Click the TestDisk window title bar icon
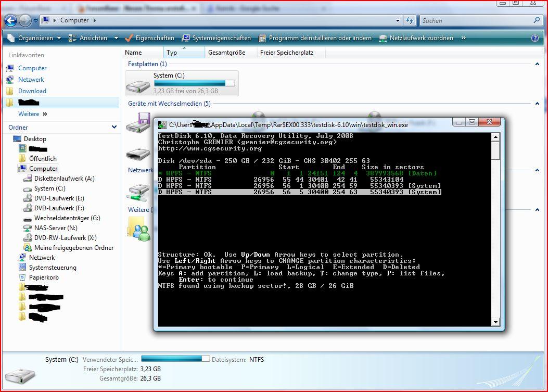This screenshot has width=548, height=392. [x=162, y=125]
